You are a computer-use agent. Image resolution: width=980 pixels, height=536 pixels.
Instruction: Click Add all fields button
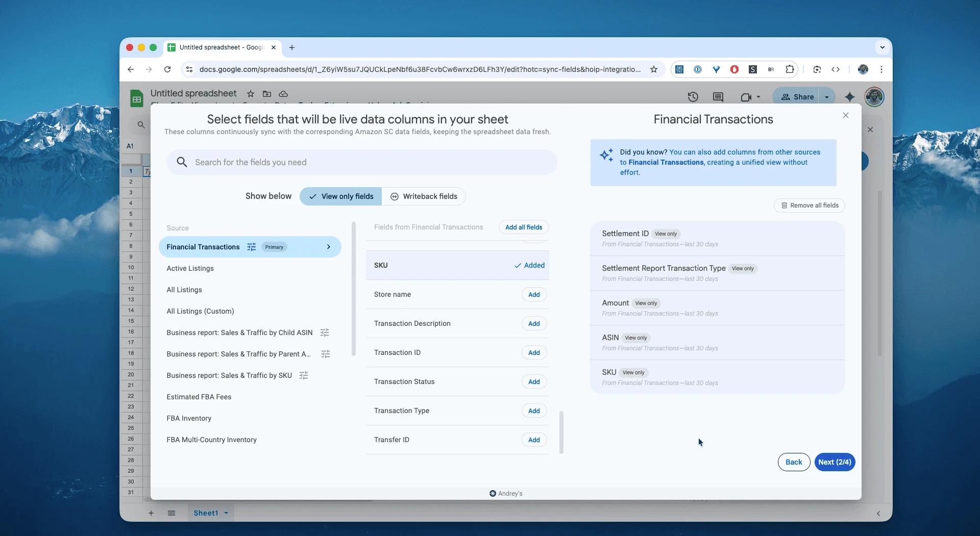524,227
